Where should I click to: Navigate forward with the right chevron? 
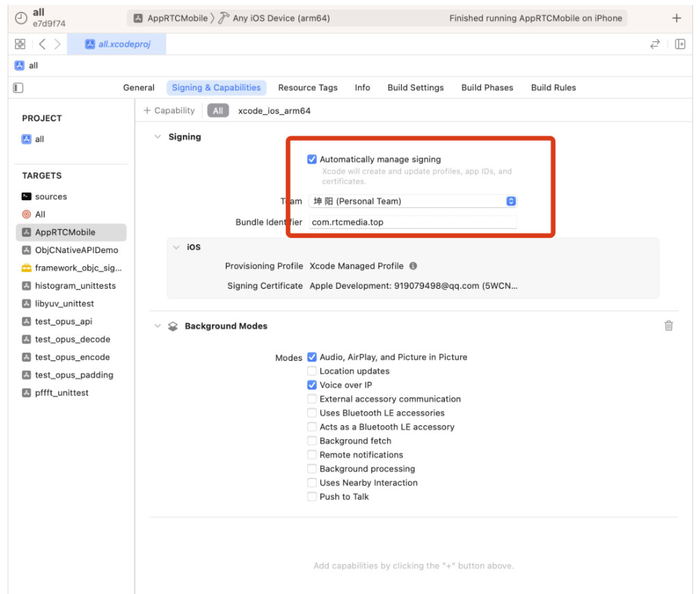57,45
